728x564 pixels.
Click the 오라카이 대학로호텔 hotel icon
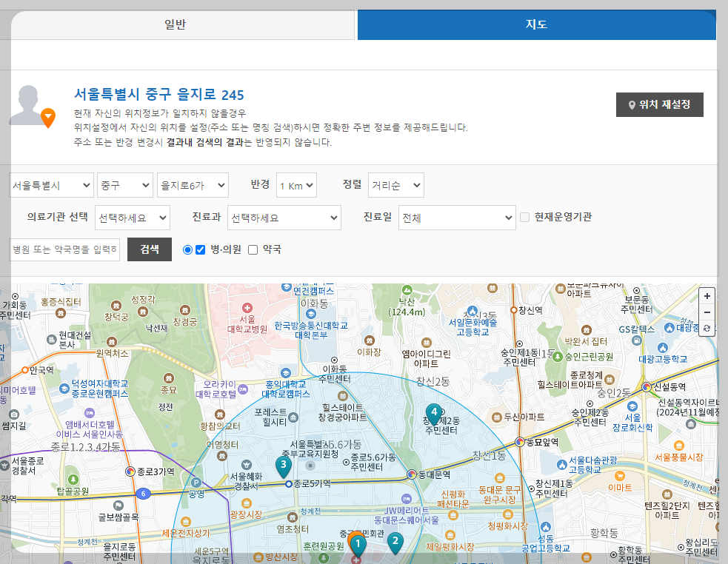tap(243, 389)
